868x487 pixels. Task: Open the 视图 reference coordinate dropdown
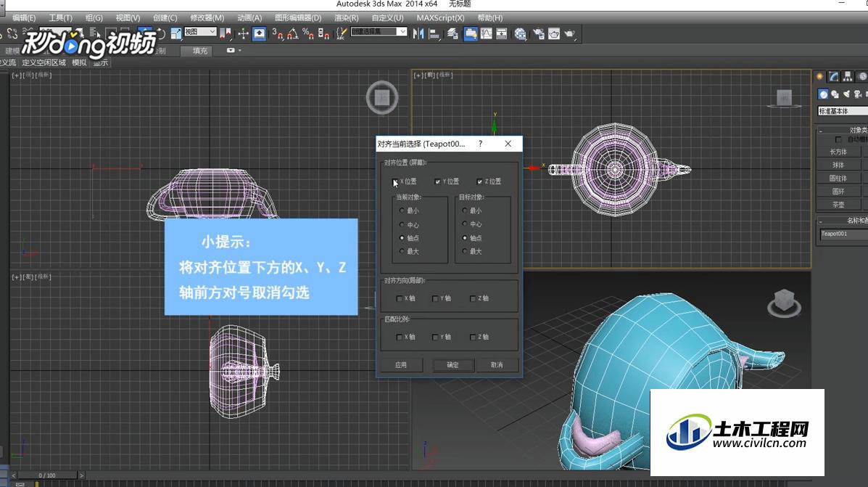200,32
